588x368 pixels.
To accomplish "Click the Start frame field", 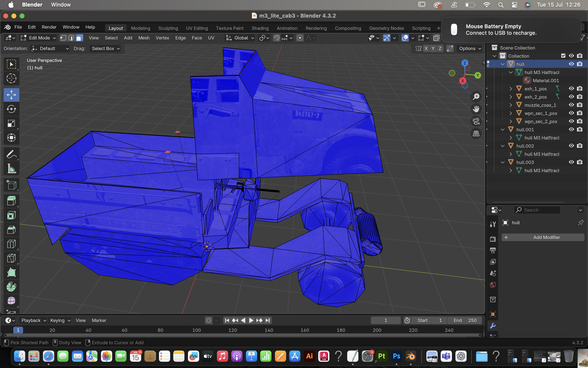I will (x=430, y=320).
